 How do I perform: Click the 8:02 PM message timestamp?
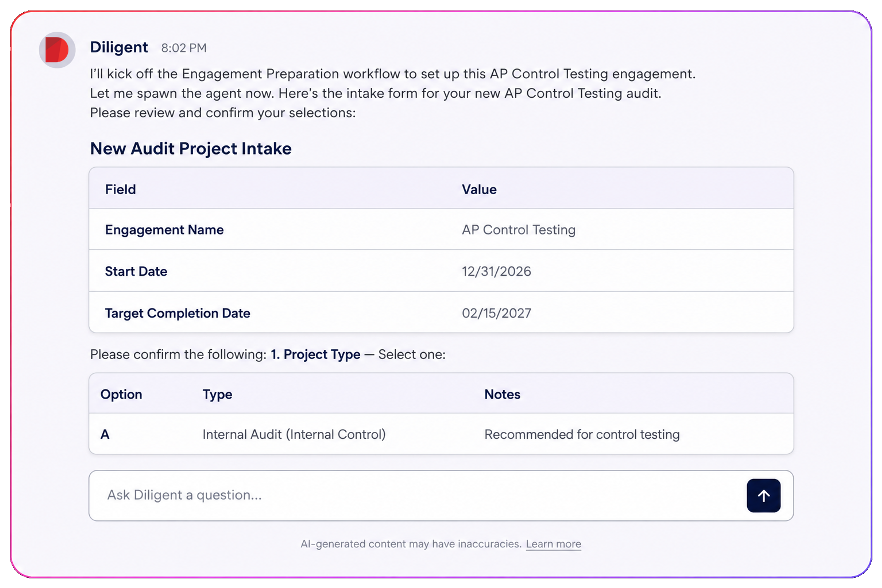184,48
